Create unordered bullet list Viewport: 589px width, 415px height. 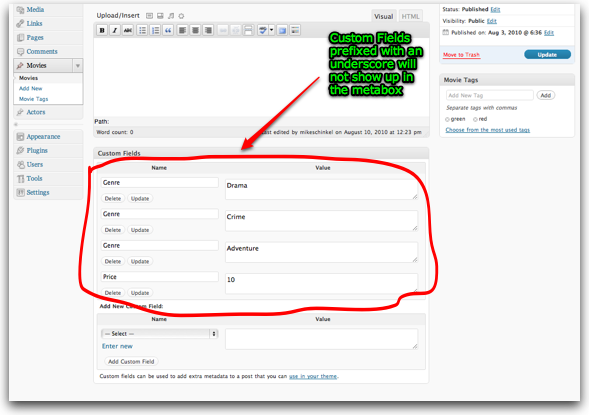point(142,30)
